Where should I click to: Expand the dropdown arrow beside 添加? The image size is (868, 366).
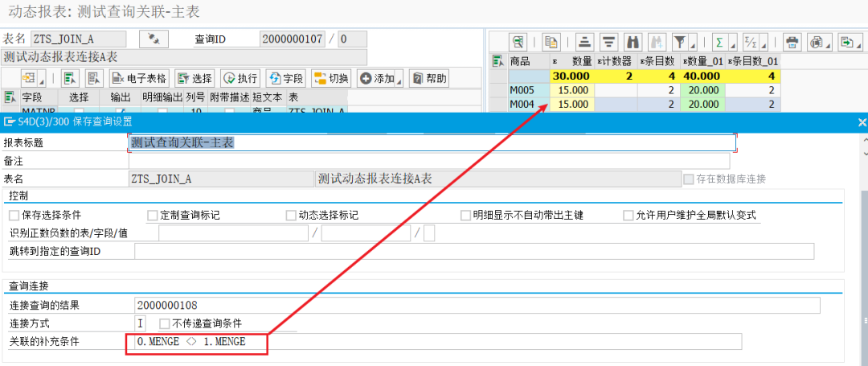(x=399, y=80)
